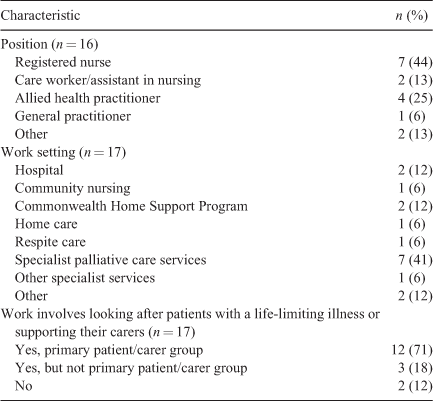Screen dimensions: 433x401
Task: Select Care worker/assistant in nursing text
Action: tap(108, 80)
